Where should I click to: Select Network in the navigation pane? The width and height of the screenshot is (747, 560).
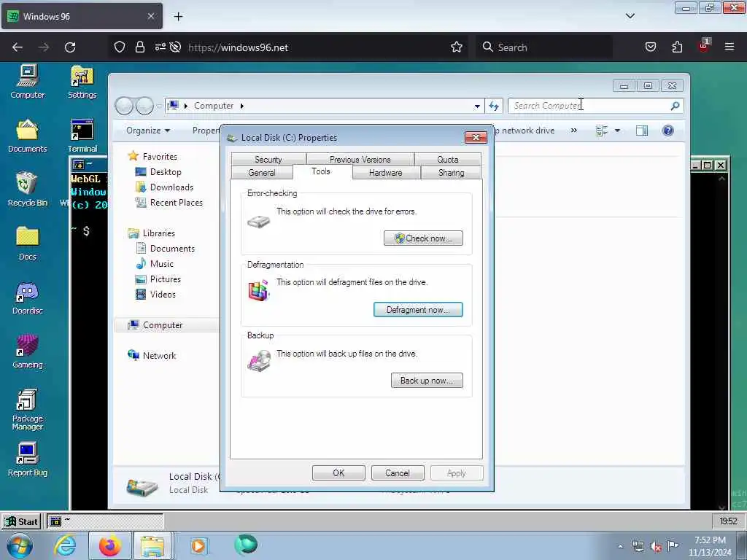coord(152,355)
